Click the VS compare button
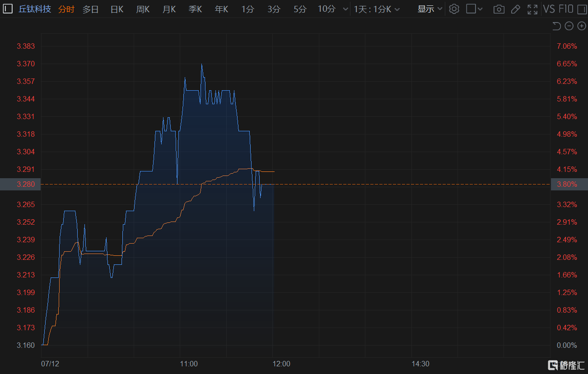The image size is (588, 374). 549,9
